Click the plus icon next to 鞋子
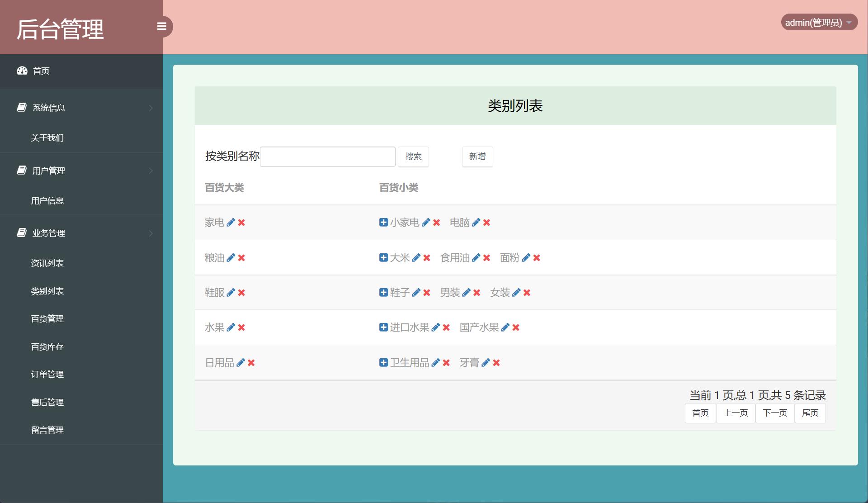The height and width of the screenshot is (503, 868). [x=383, y=292]
